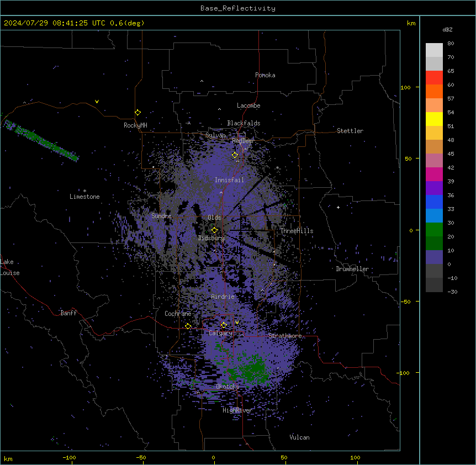Click the dark green swatch between 20 and 10
The height and width of the screenshot is (465, 476).
click(434, 244)
